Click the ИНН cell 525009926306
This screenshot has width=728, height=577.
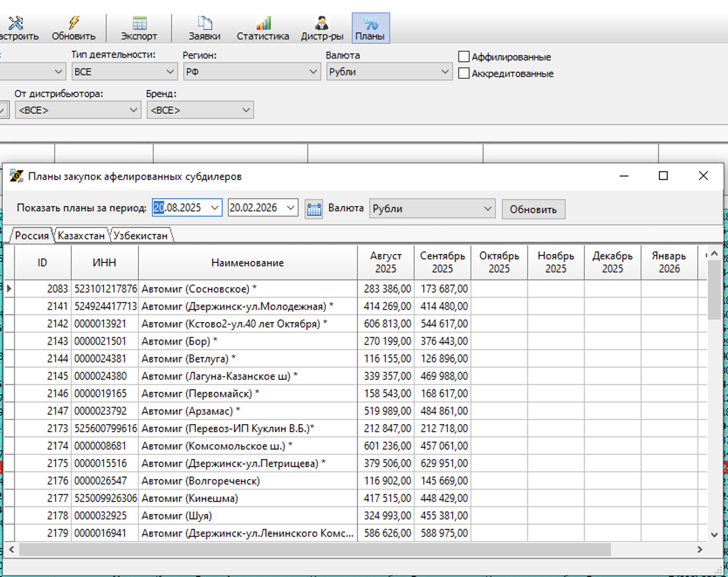105,498
